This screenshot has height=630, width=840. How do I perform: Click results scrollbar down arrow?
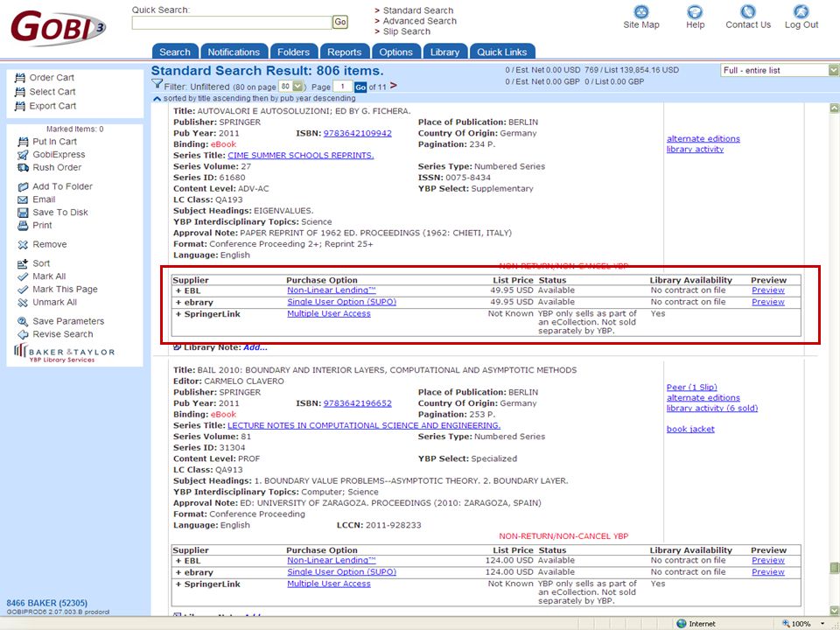[834, 612]
